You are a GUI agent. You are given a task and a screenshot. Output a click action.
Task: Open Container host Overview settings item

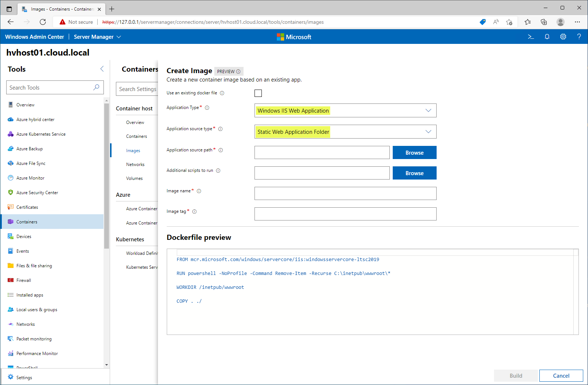click(x=135, y=122)
